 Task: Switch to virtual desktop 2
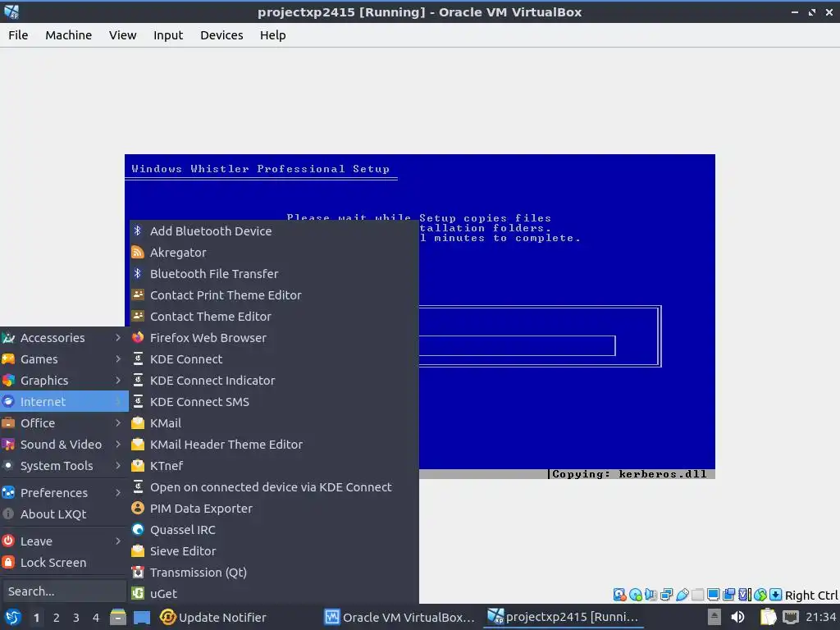click(x=57, y=618)
